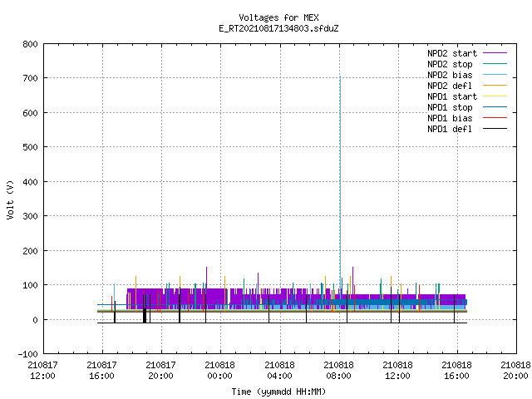
Task: Click the Volt (V) y-axis label
Action: pyautogui.click(x=10, y=199)
